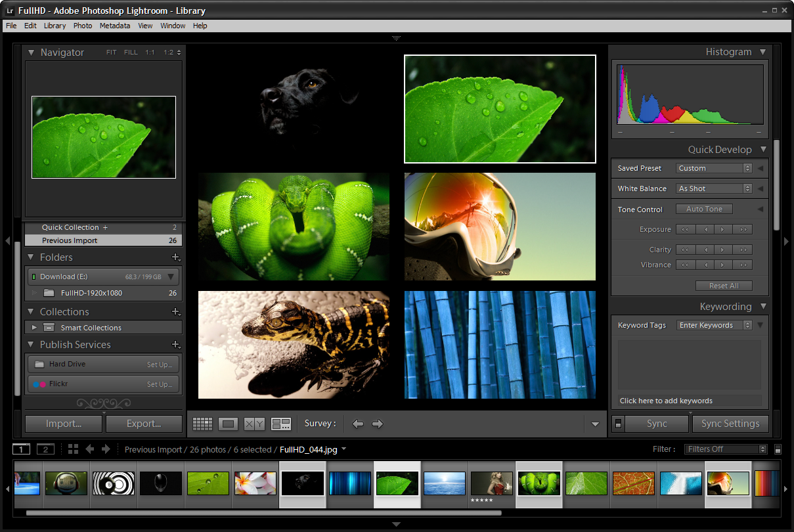Click the Sync Settings button
This screenshot has width=794, height=532.
coord(730,424)
